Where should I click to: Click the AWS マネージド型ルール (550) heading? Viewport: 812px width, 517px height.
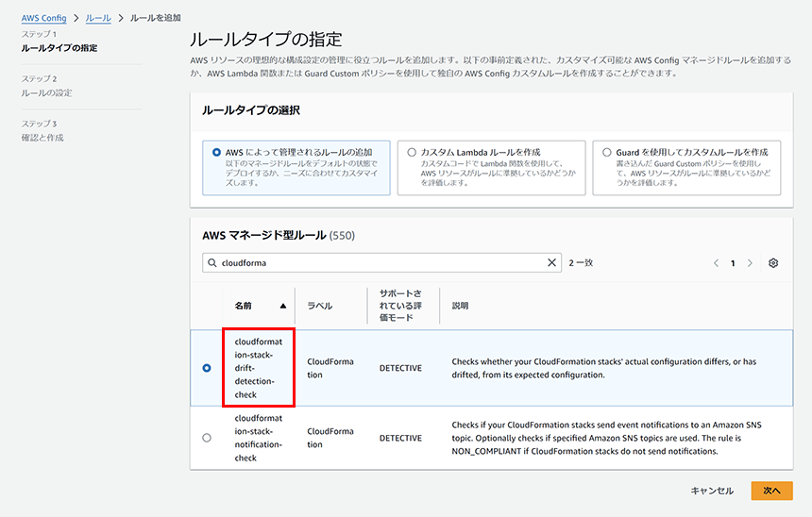279,236
